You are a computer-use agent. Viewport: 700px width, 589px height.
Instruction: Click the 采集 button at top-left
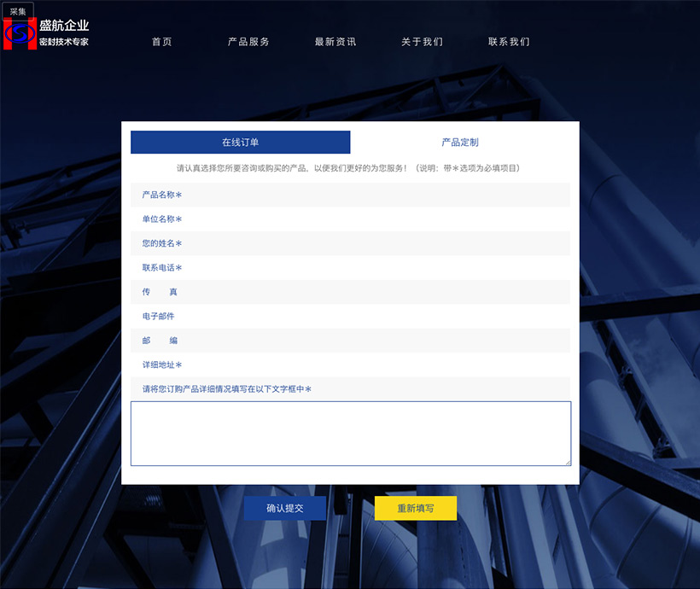(x=18, y=11)
